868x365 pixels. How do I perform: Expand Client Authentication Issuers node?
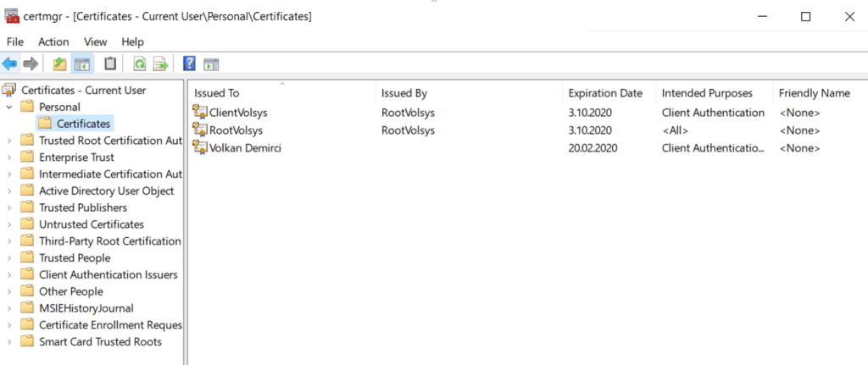coord(8,275)
